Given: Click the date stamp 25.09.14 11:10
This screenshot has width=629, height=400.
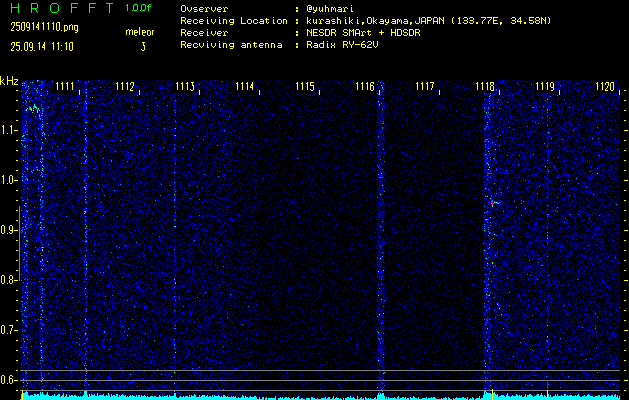Looking at the screenshot, I should pos(42,47).
